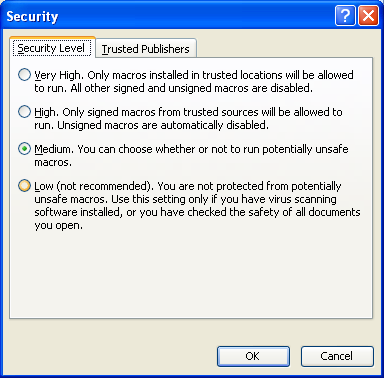The height and width of the screenshot is (378, 384).
Task: Click the 'All other signed and unsigned' text line
Action: tap(173, 88)
